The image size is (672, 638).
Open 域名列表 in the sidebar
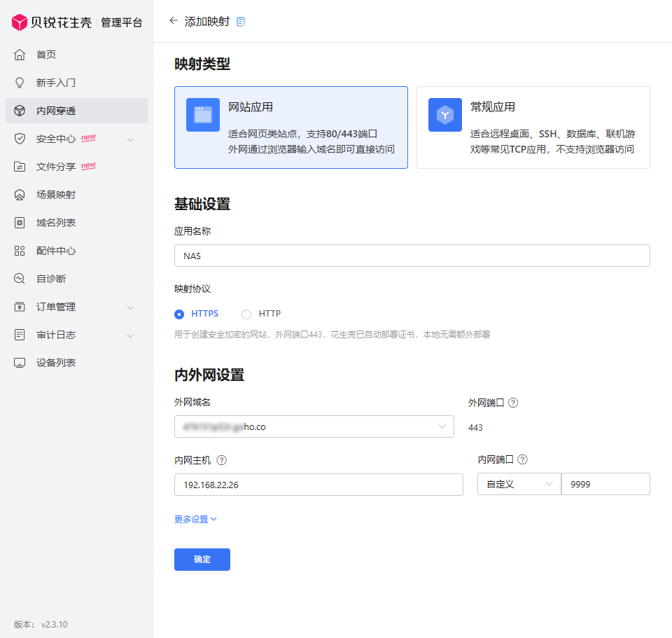(x=77, y=223)
